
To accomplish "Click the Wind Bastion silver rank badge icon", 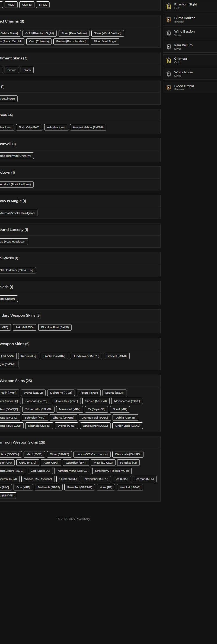I will tap(169, 33).
